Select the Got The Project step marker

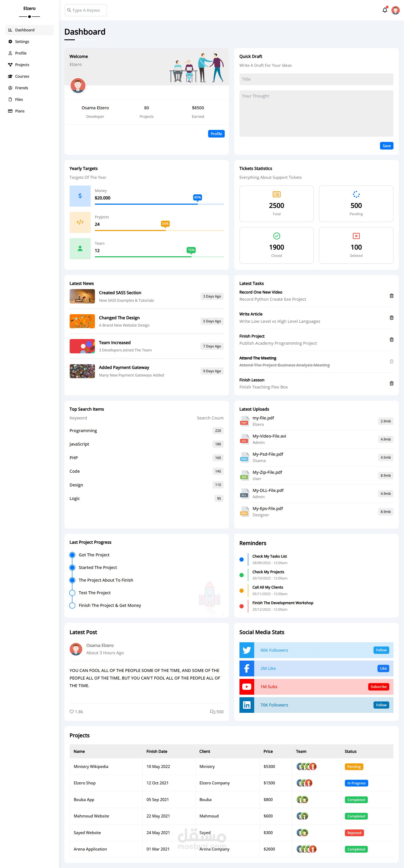tap(72, 555)
